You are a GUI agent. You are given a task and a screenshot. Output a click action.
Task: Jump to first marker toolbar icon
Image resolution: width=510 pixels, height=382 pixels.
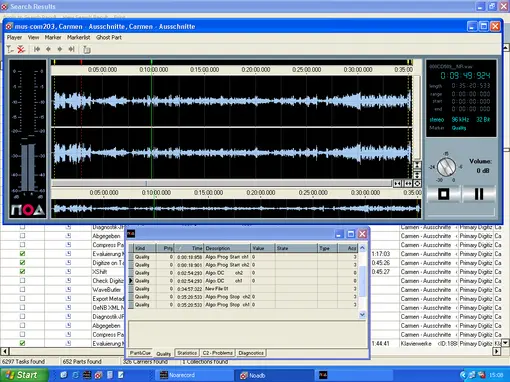click(x=37, y=49)
